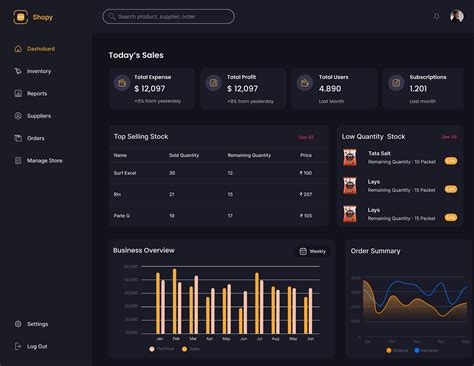The image size is (474, 366).
Task: Open the user profile avatar
Action: pyautogui.click(x=457, y=16)
